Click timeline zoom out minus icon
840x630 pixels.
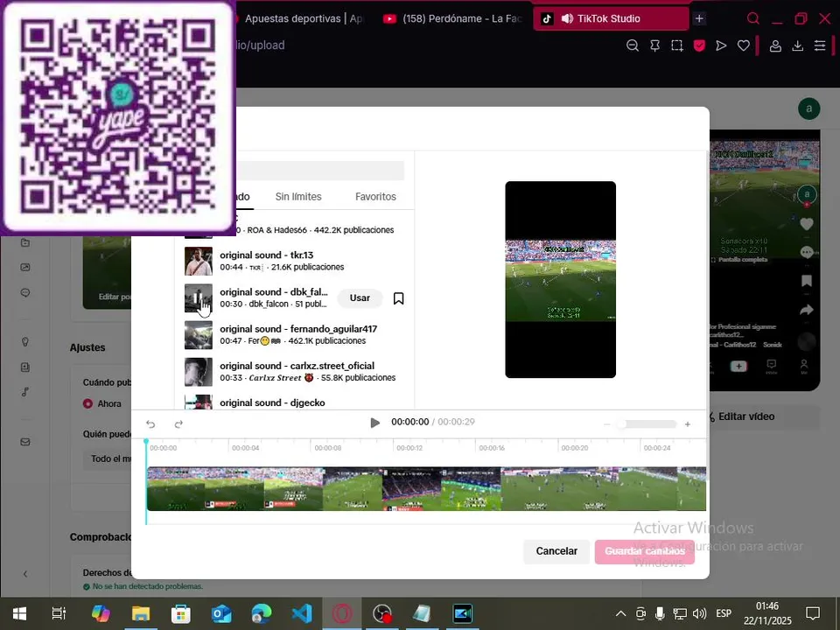[x=606, y=424]
